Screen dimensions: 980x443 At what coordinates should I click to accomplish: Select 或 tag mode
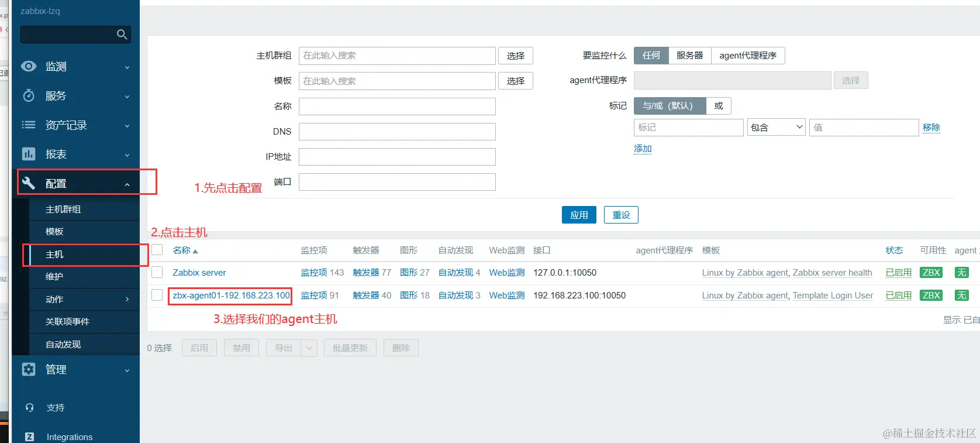point(719,106)
